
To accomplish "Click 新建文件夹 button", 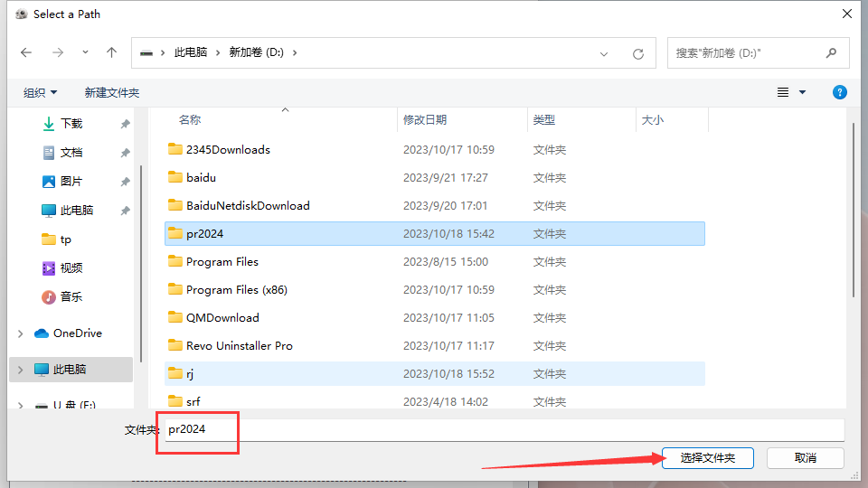I will point(112,92).
